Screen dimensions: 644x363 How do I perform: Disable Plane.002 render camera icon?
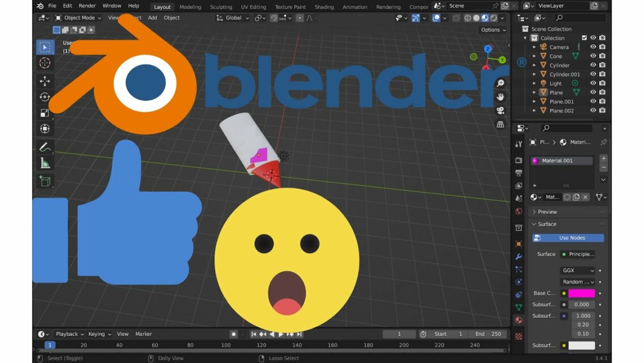602,110
